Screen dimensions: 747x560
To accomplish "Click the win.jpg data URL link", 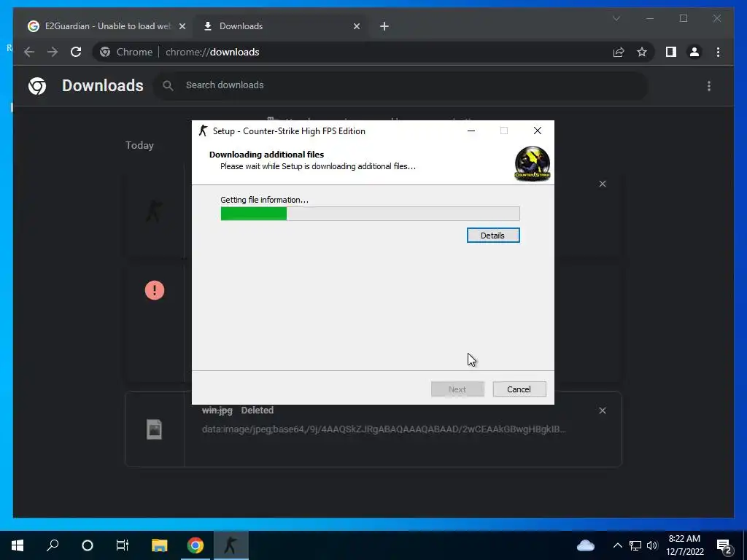I will click(384, 429).
